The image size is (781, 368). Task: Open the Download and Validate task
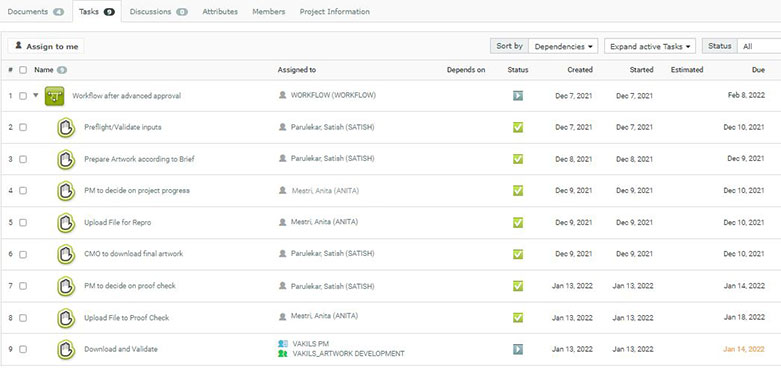[x=121, y=349]
